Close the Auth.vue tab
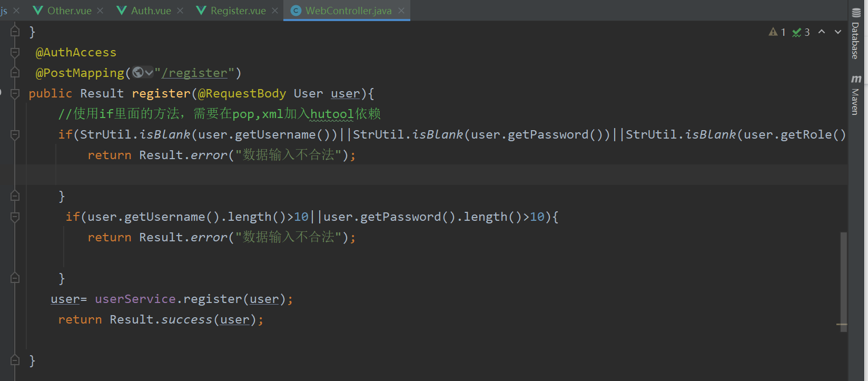Screen dimensions: 868x381 coord(180,11)
